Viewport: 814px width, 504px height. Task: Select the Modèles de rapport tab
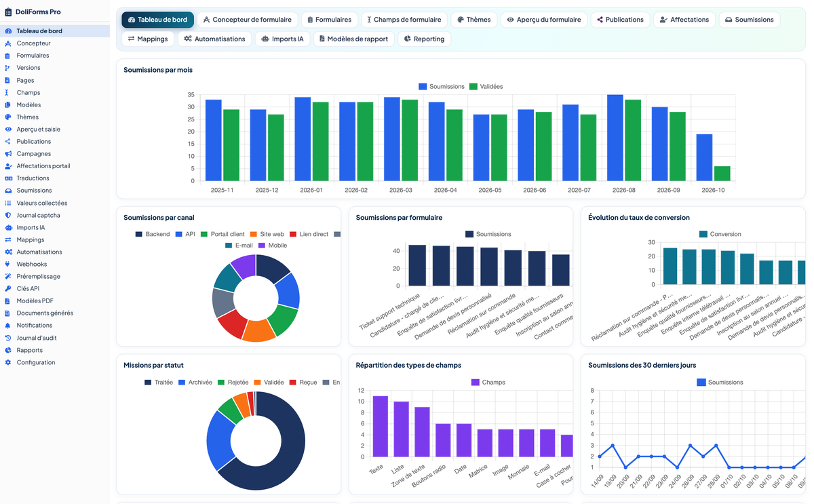[x=353, y=39]
